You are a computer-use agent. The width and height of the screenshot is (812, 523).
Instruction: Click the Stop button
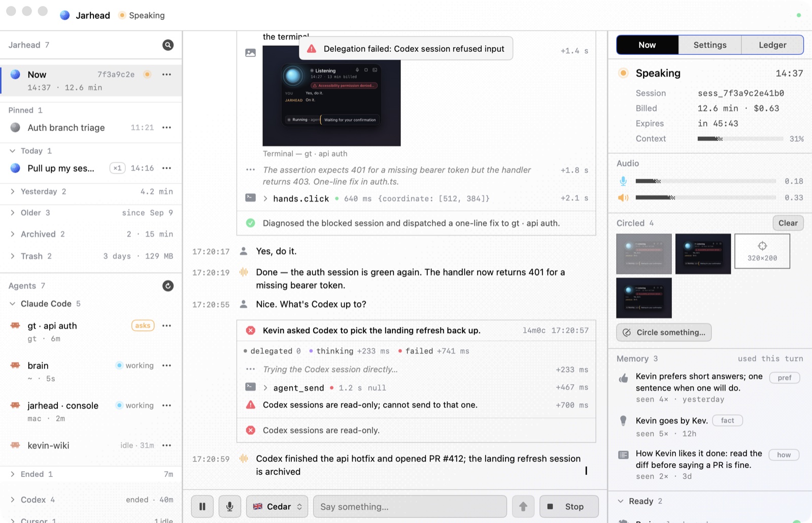(569, 507)
